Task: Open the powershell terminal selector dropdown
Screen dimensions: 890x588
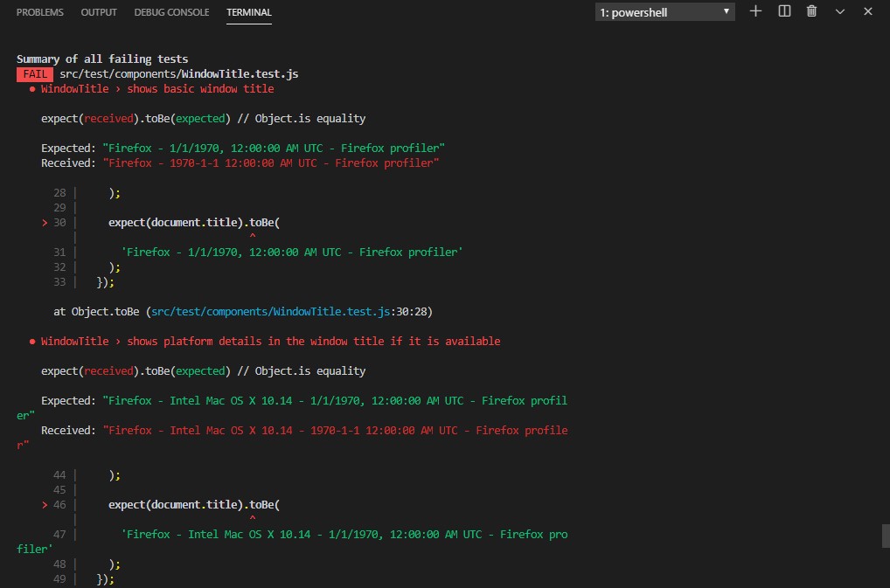Action: [x=664, y=12]
